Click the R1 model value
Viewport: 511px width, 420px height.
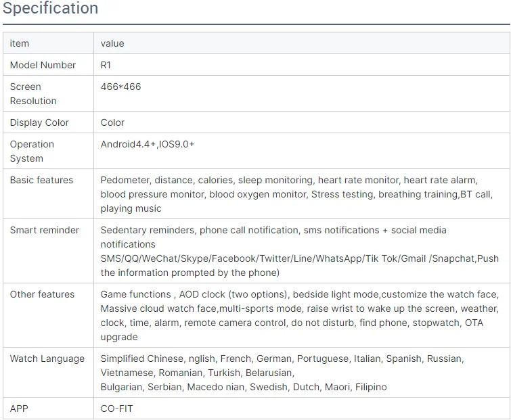(106, 65)
